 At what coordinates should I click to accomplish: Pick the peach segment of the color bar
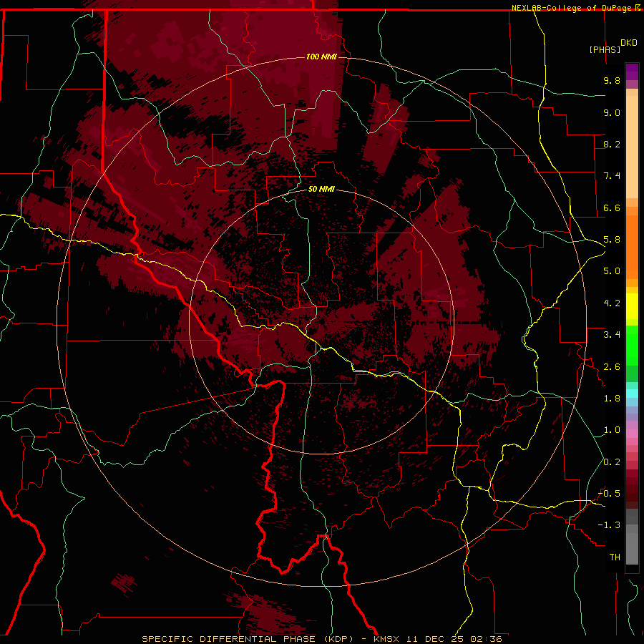click(x=632, y=147)
